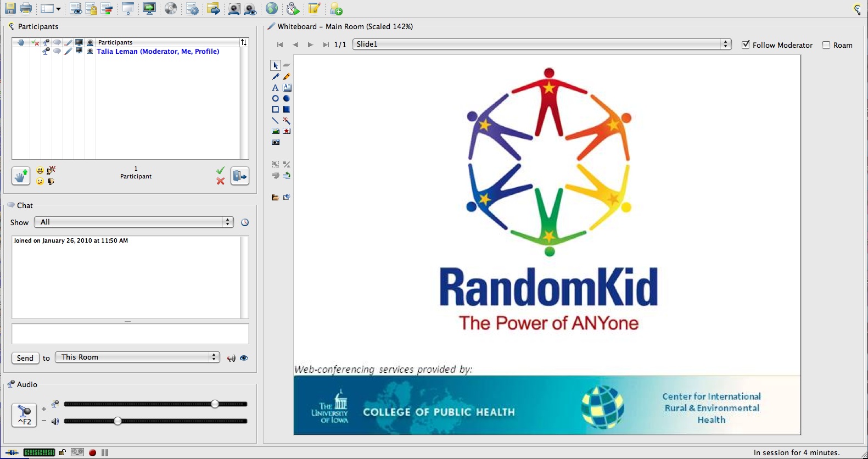Go to first whiteboard page
The height and width of the screenshot is (459, 868).
pyautogui.click(x=280, y=45)
